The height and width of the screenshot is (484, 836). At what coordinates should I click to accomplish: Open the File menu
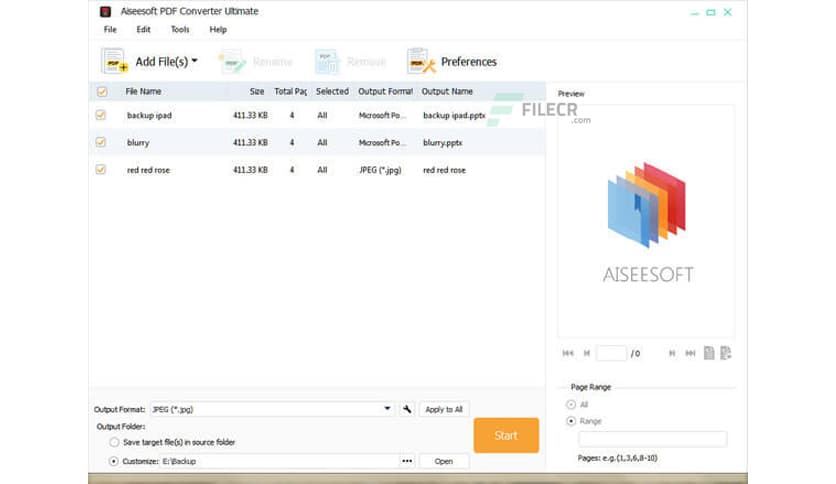pyautogui.click(x=110, y=29)
